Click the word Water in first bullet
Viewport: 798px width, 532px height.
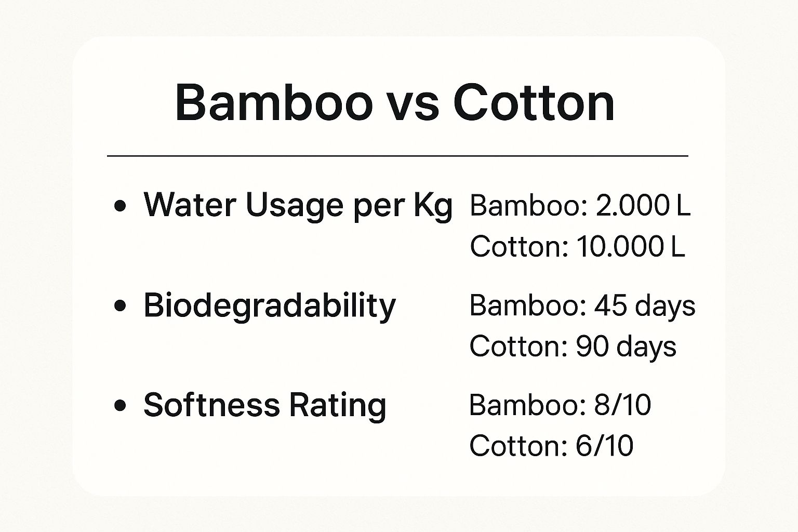click(190, 205)
